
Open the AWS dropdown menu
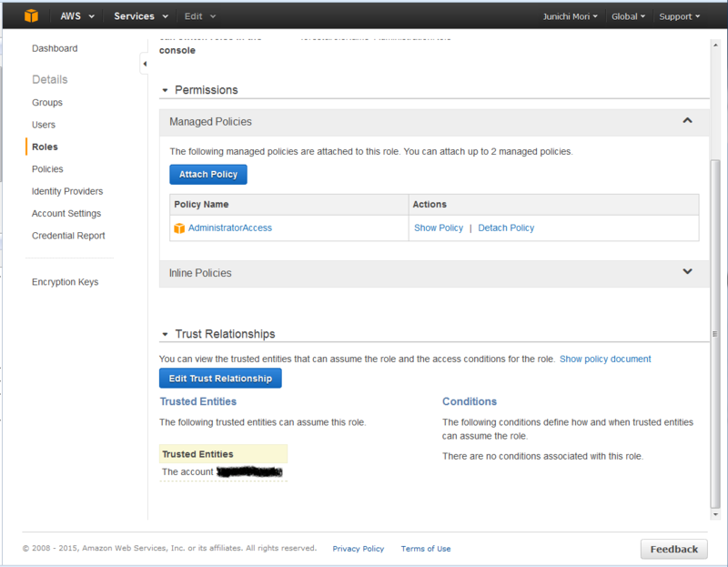coord(77,15)
